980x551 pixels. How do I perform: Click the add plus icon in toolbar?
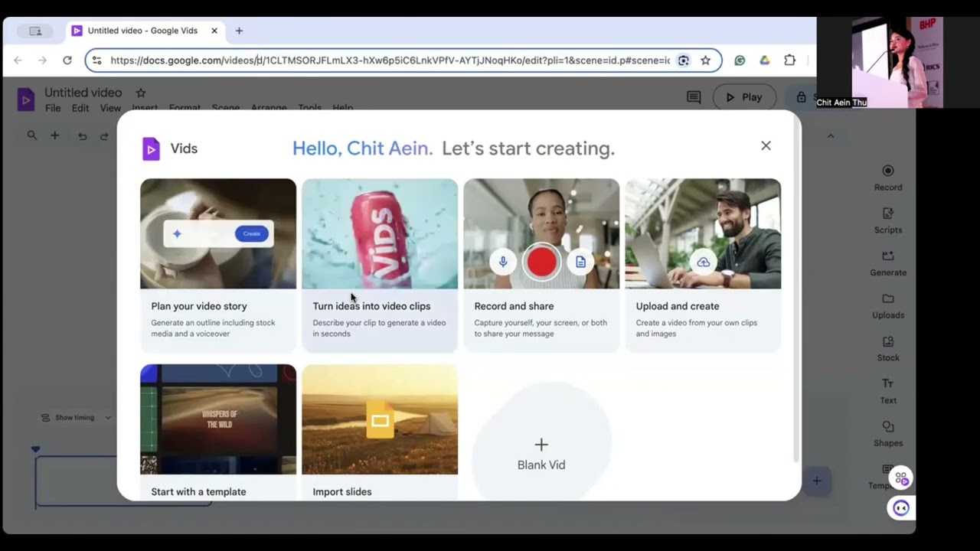click(x=55, y=135)
